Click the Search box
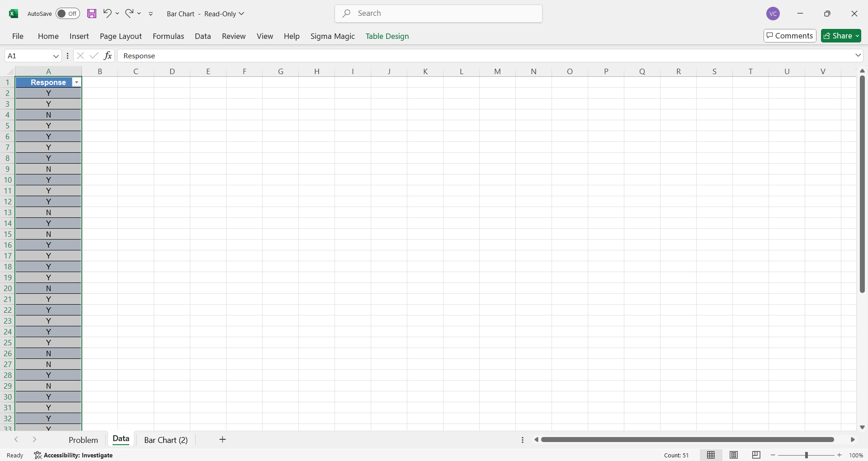 [x=439, y=14]
